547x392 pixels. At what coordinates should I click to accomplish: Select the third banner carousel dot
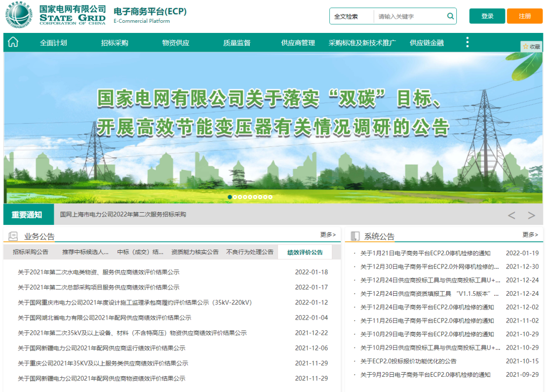pyautogui.click(x=240, y=197)
